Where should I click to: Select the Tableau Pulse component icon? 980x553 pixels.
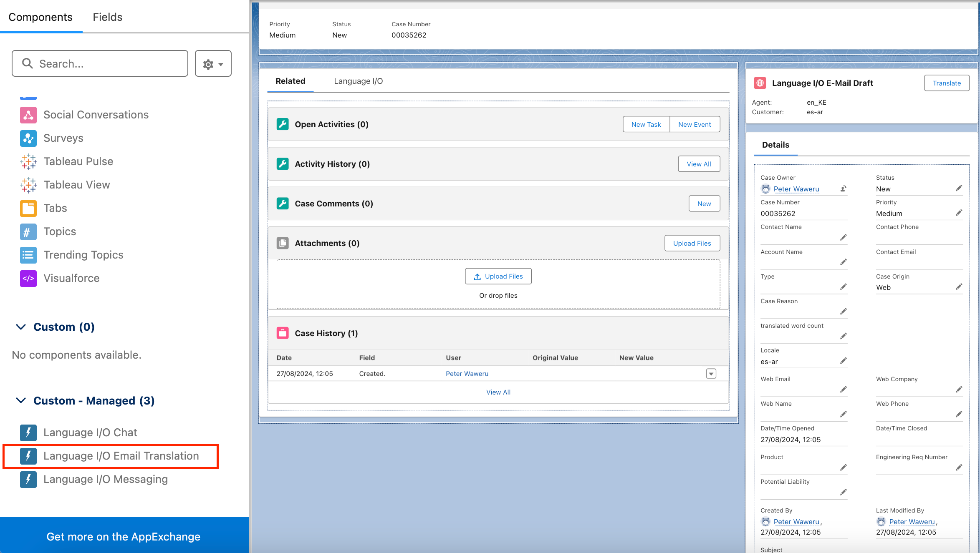click(x=28, y=161)
